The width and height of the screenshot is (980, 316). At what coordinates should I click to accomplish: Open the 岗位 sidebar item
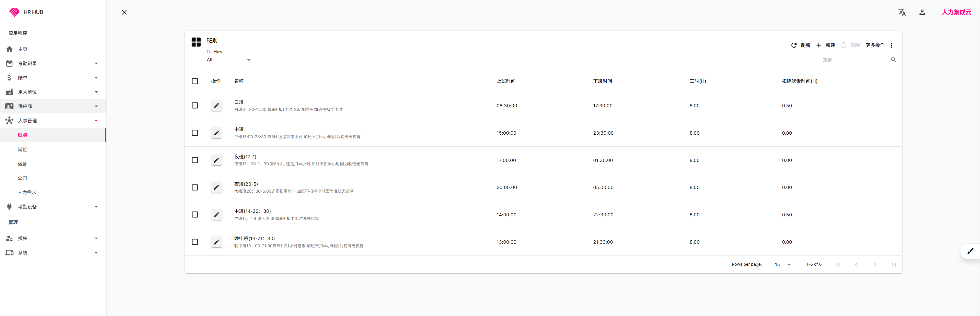22,149
